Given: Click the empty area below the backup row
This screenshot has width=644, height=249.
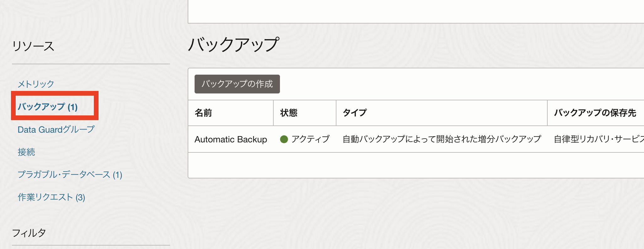Looking at the screenshot, I should point(408,165).
